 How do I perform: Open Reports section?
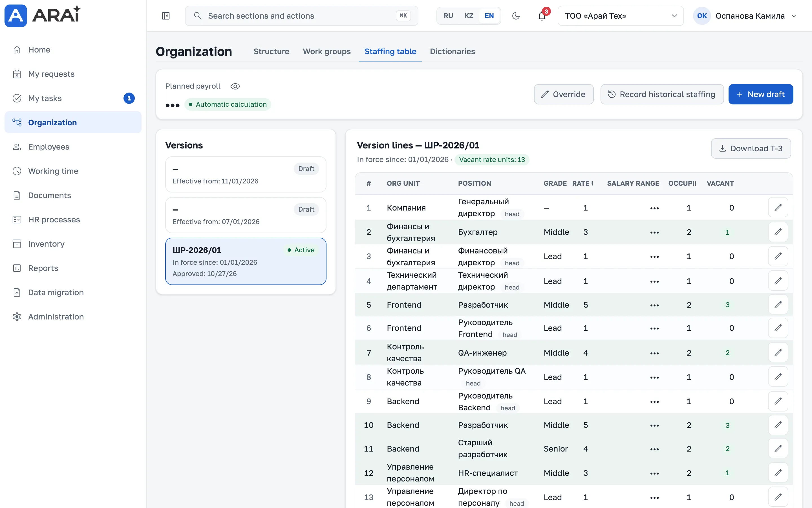click(73, 268)
